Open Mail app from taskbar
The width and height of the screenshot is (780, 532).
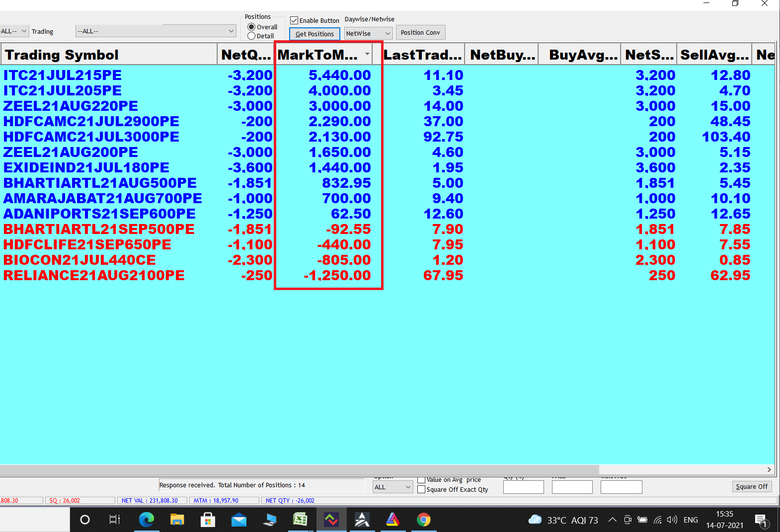pyautogui.click(x=239, y=520)
